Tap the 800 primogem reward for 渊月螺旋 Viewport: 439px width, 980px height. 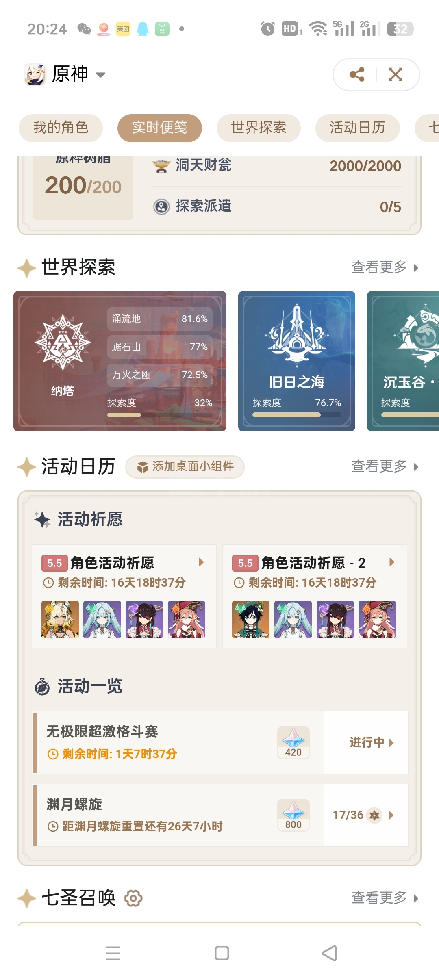293,815
